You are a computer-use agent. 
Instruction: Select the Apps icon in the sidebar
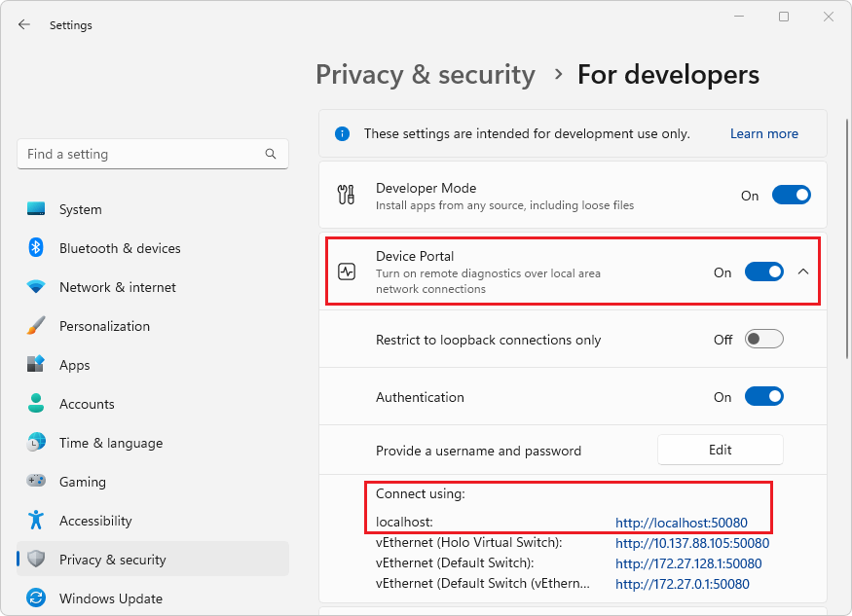[x=37, y=365]
